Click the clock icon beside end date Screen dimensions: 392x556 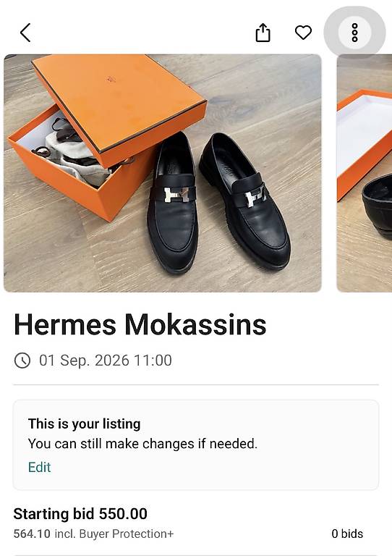tap(22, 361)
